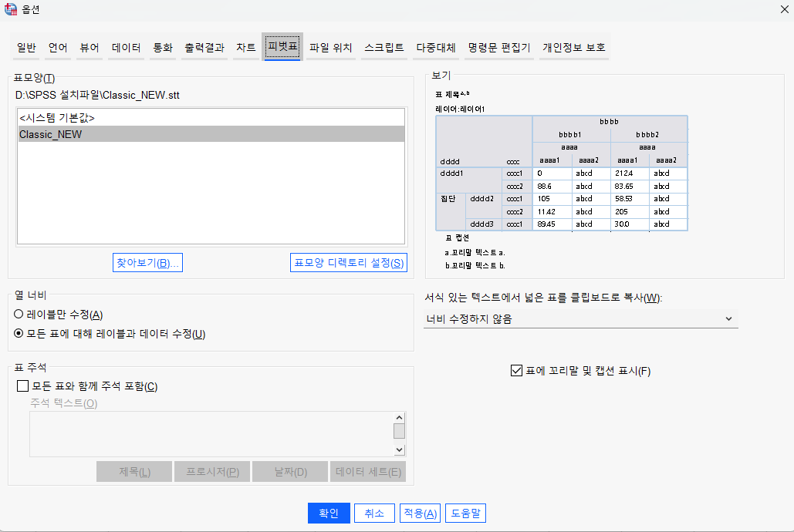794x532 pixels.
Task: Click the 데이터 세트(E) button
Action: coord(368,472)
